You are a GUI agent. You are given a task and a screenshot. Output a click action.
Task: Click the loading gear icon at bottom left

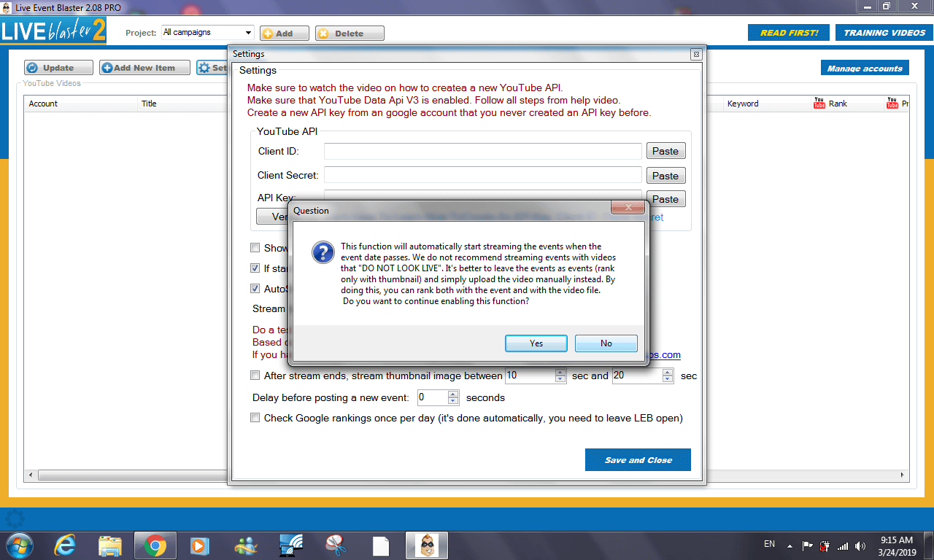click(x=15, y=519)
